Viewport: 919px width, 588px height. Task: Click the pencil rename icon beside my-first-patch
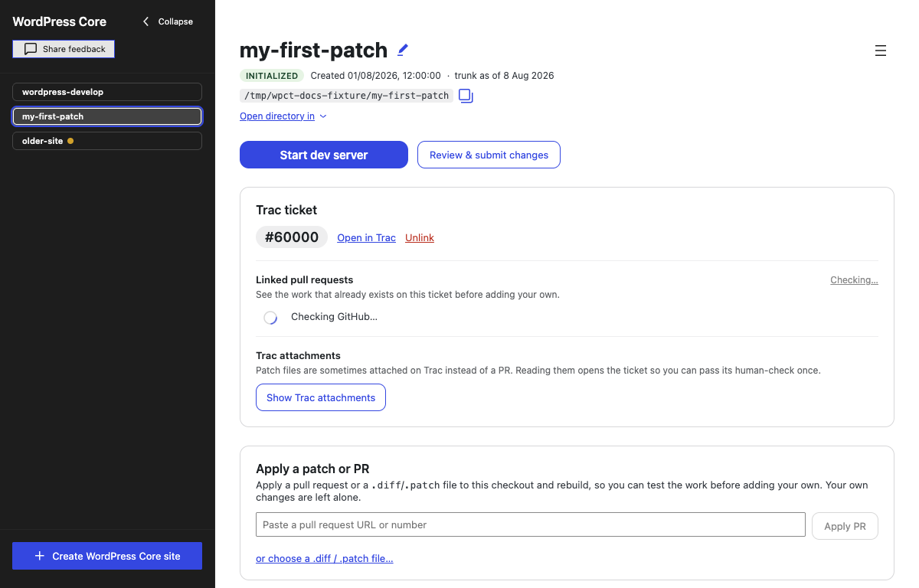[x=404, y=50]
